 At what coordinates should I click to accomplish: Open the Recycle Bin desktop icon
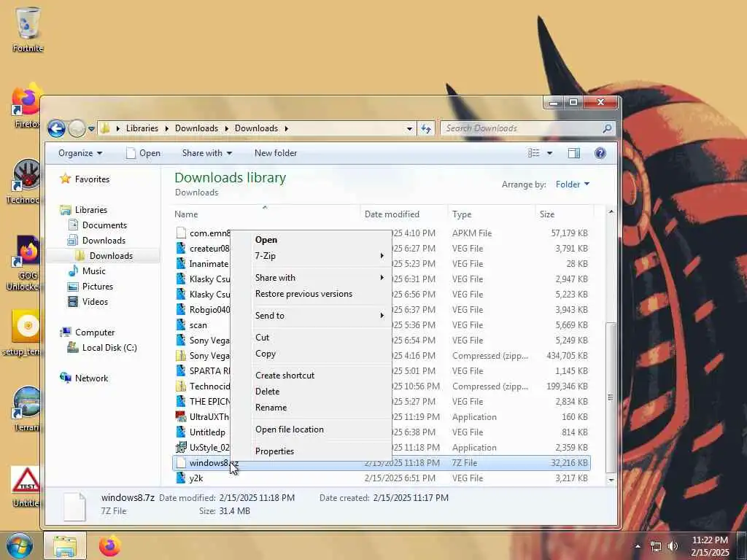pos(28,29)
